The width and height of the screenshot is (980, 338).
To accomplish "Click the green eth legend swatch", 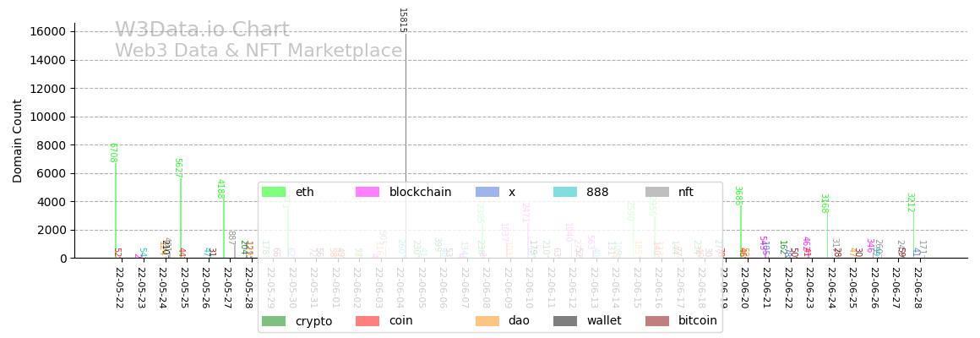I will [x=274, y=193].
